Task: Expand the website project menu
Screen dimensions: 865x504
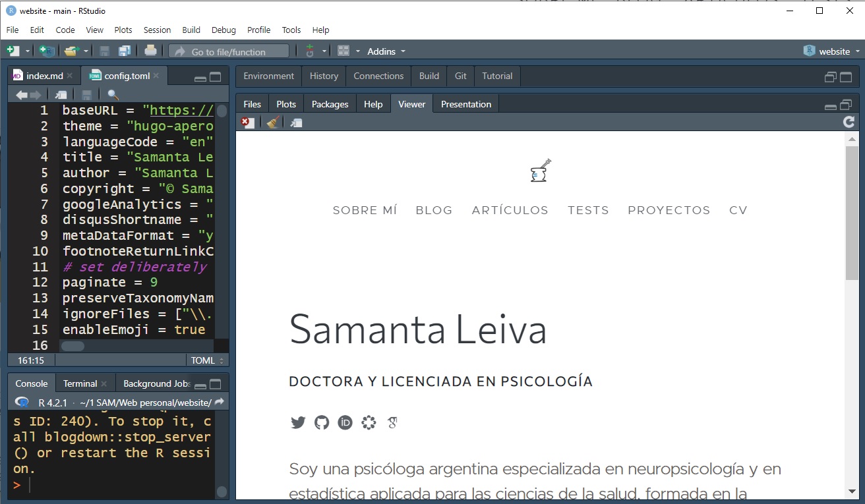Action: coord(833,51)
